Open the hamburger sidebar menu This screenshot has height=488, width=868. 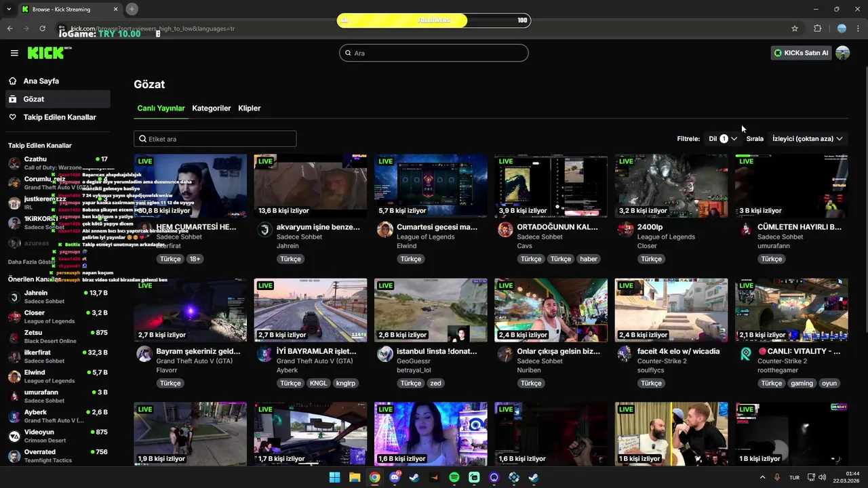(x=14, y=53)
